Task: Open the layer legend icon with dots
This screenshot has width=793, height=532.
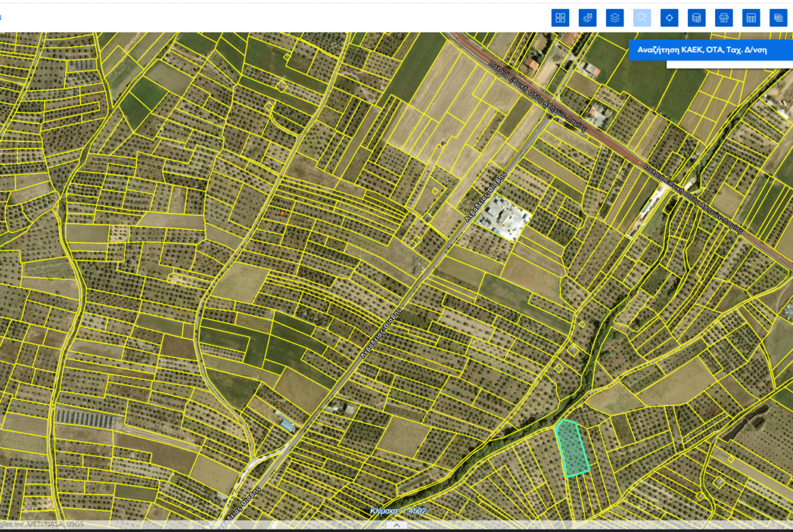Action: 588,18
